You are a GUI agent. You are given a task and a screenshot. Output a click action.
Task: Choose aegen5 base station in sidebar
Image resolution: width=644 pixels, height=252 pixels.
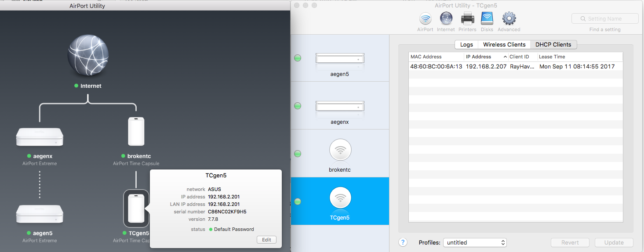click(340, 58)
